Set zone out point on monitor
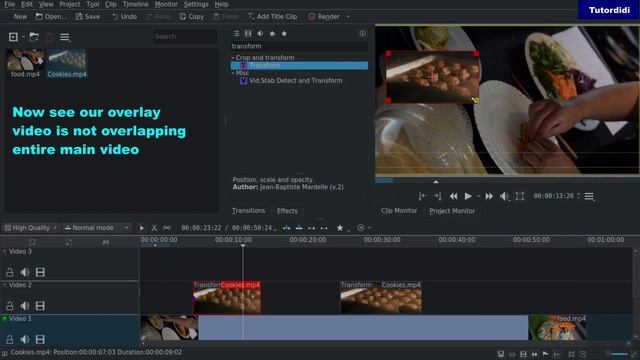640x360 pixels. pos(438,196)
